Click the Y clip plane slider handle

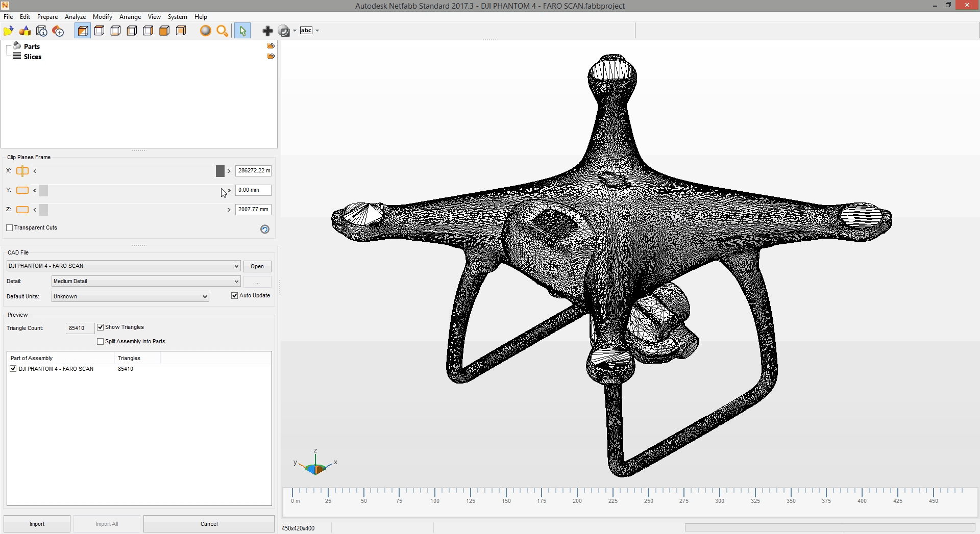(44, 190)
